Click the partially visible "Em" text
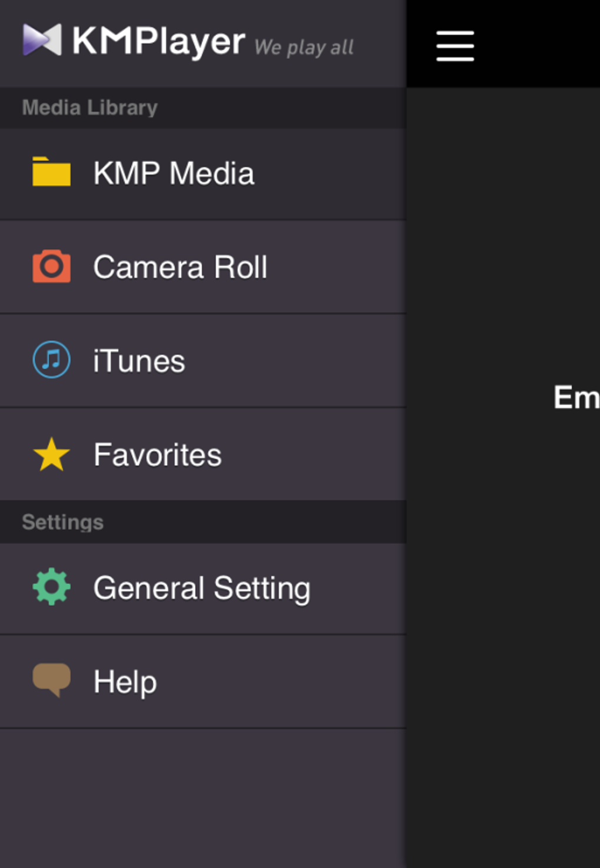Viewport: 600px width, 868px height. click(x=576, y=398)
